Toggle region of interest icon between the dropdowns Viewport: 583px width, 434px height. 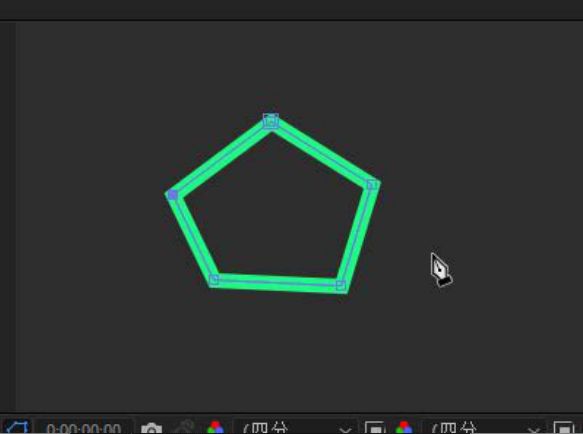click(375, 428)
